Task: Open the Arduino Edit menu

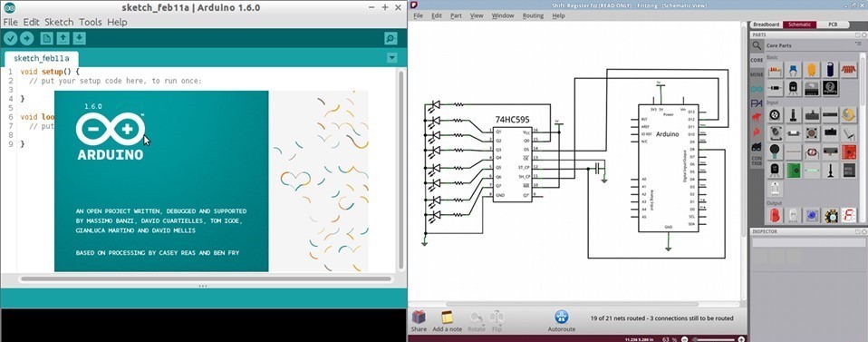Action: pos(31,22)
